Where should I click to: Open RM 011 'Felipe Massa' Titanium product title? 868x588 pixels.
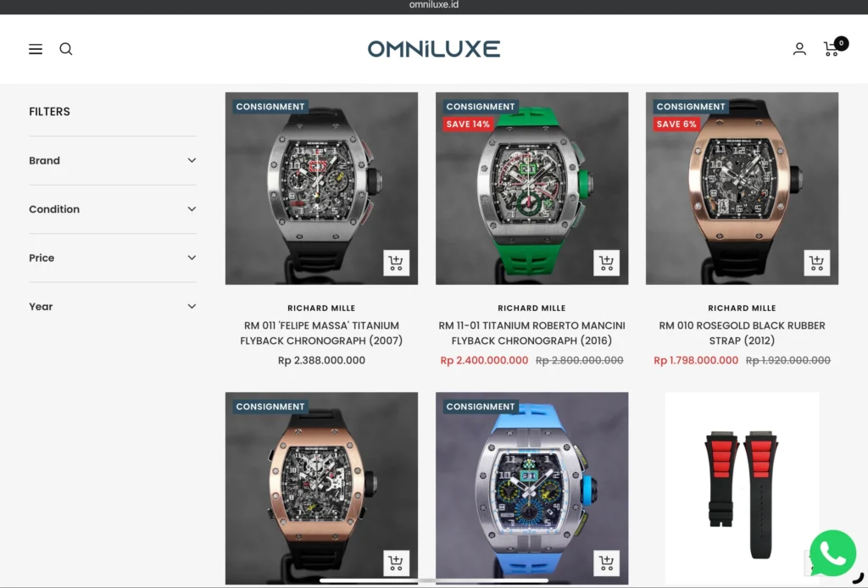tap(321, 333)
